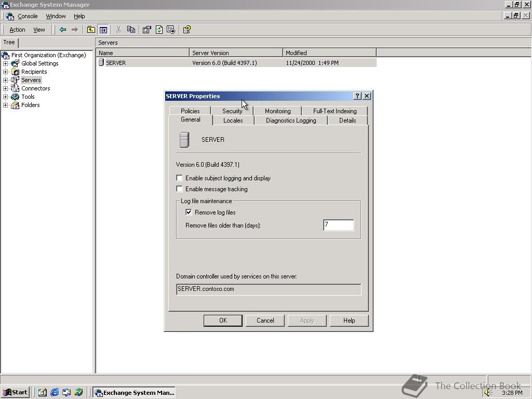Click the Back arrow toolbar icon
The image size is (532, 399).
tap(63, 30)
